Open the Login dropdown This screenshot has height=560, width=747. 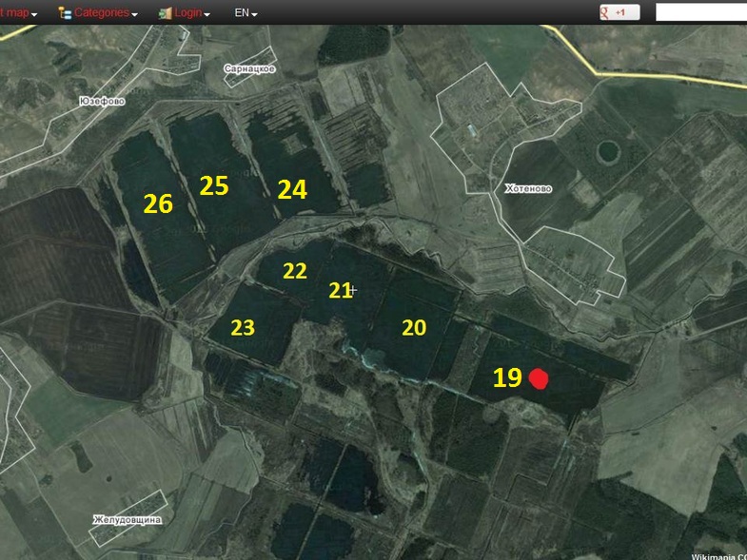coord(192,13)
